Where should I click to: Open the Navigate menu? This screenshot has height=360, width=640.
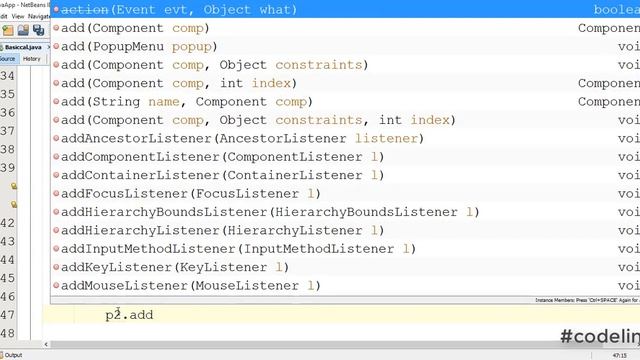pyautogui.click(x=39, y=16)
